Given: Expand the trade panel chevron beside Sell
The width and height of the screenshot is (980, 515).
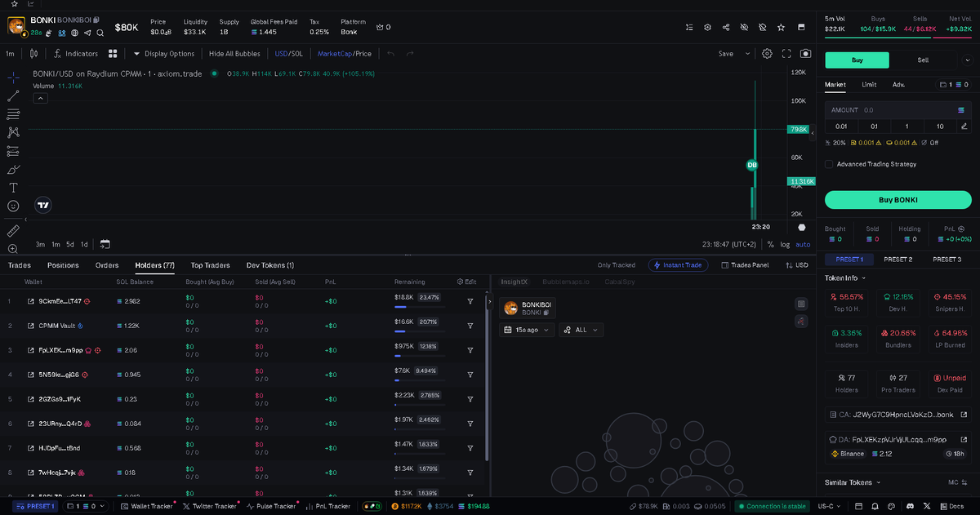Looking at the screenshot, I should (968, 60).
